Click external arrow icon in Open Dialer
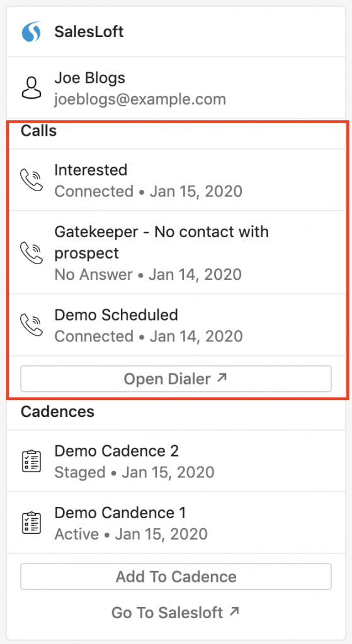Screen dimensions: 352x644 coord(222,378)
